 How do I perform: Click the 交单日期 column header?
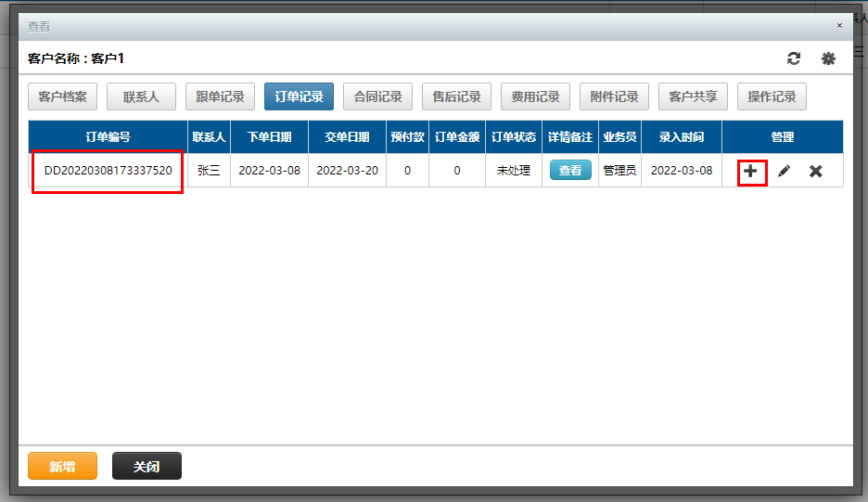click(347, 136)
